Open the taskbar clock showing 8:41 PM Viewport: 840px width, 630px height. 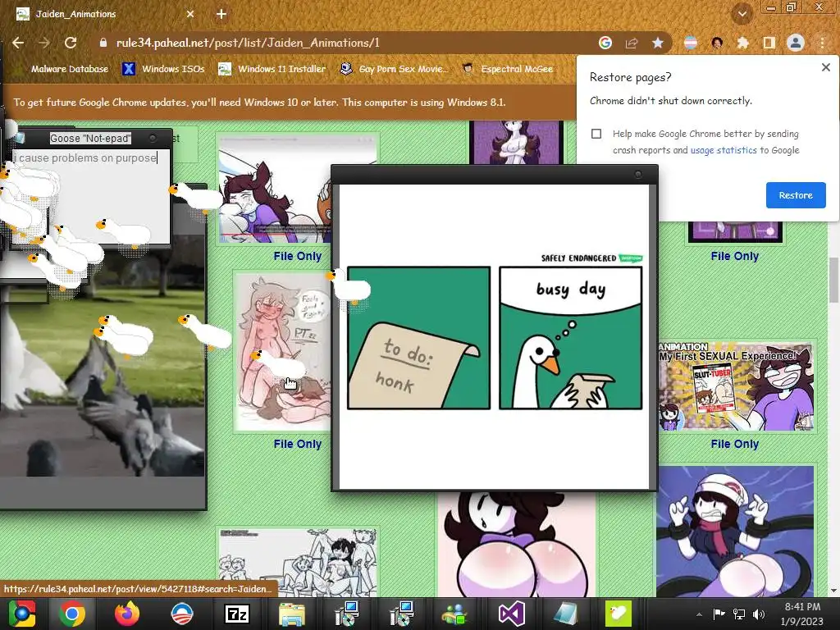[802, 614]
